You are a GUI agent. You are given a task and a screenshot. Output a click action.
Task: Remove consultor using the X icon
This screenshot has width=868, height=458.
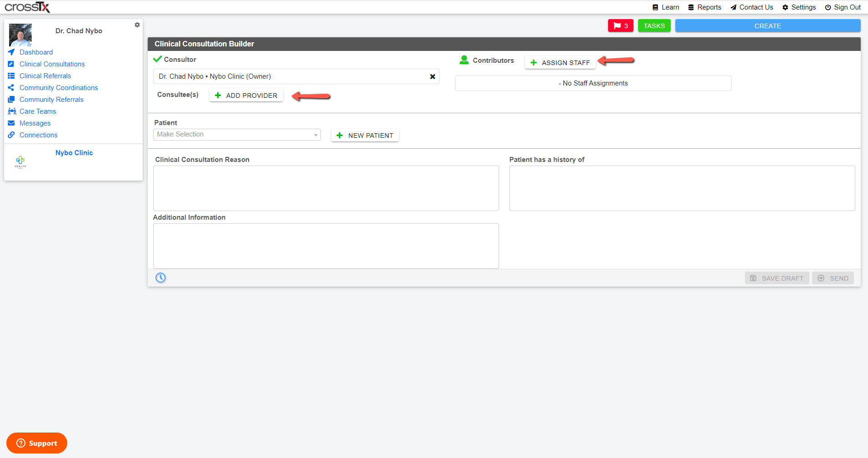433,76
